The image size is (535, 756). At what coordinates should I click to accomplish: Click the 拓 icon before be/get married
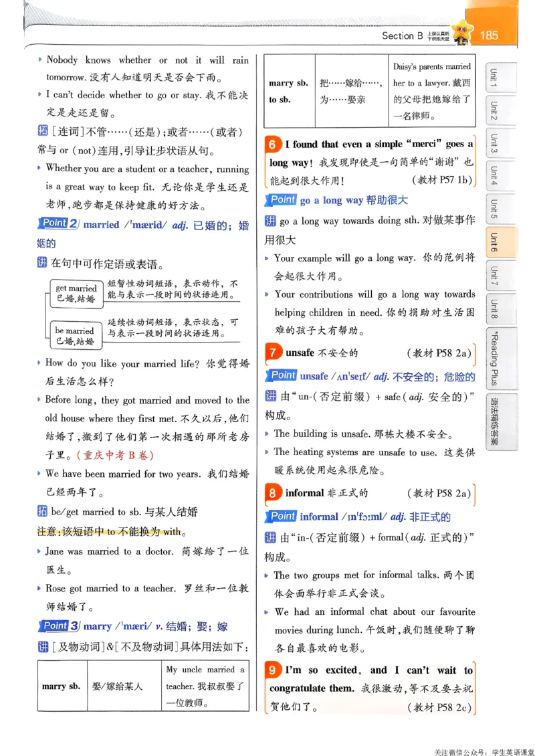(x=44, y=510)
